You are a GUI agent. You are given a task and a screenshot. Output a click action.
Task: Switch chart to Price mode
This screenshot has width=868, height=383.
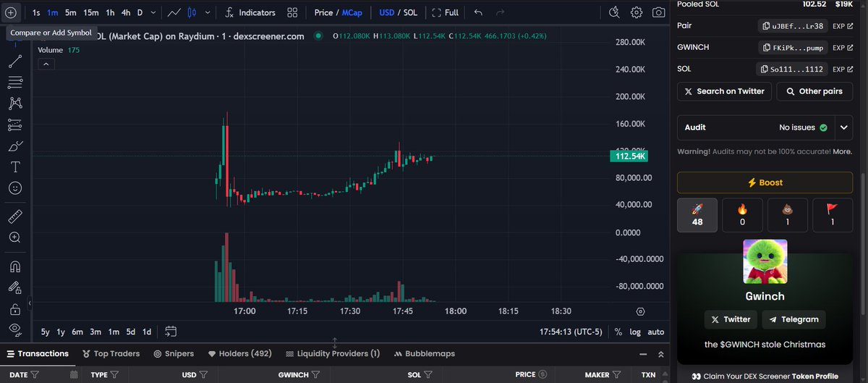323,12
